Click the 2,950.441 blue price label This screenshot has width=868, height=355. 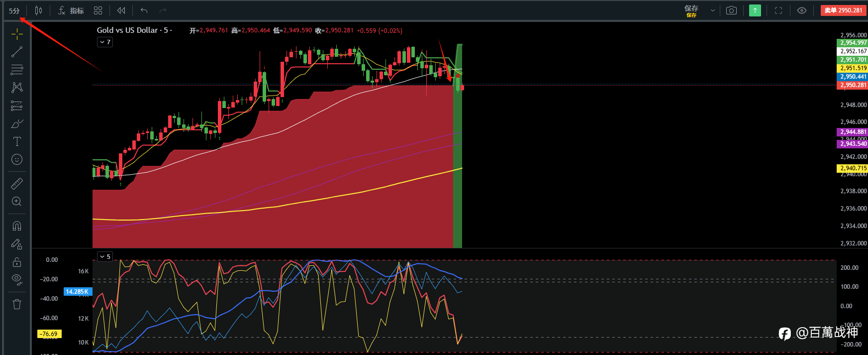[852, 77]
